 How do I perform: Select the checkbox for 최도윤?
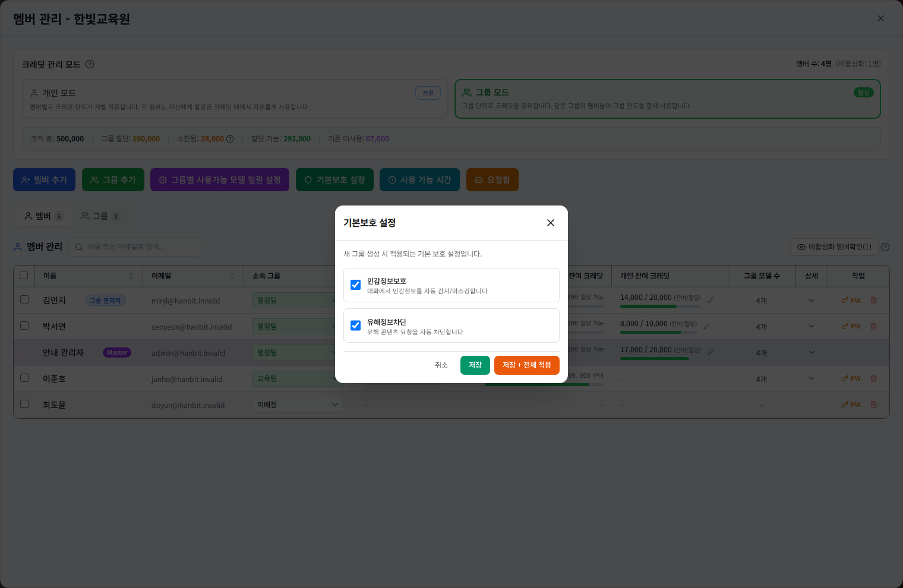[24, 404]
